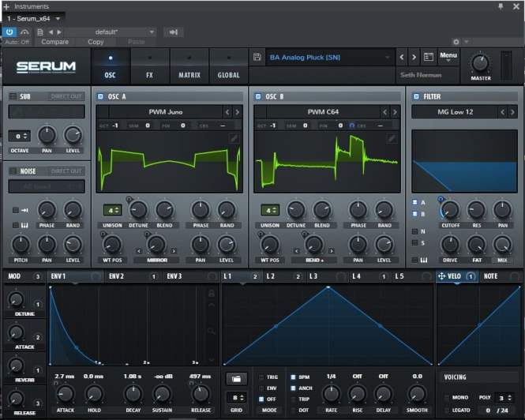Click the NOISE DIRECT OUT button
This screenshot has width=525, height=420.
point(66,171)
